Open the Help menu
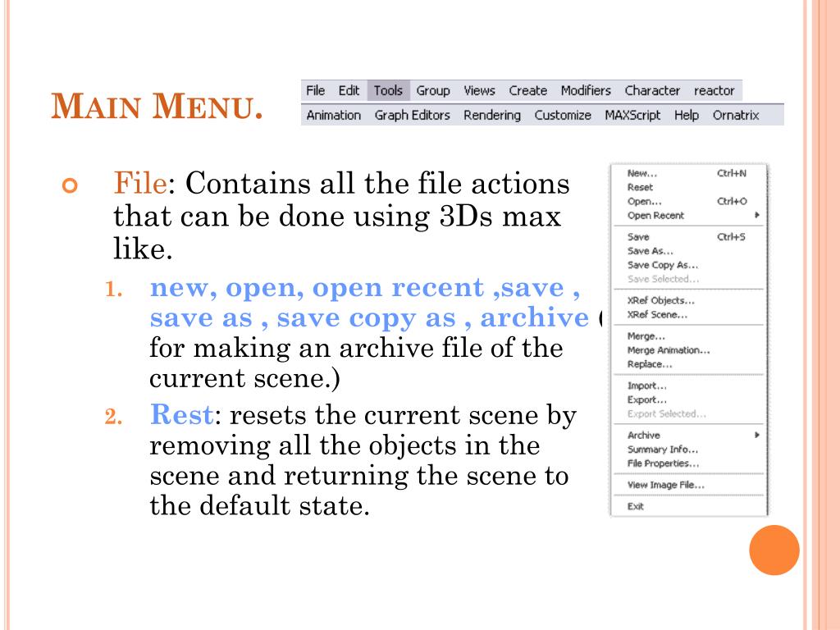Viewport: 840px width, 630px height. pyautogui.click(x=687, y=115)
